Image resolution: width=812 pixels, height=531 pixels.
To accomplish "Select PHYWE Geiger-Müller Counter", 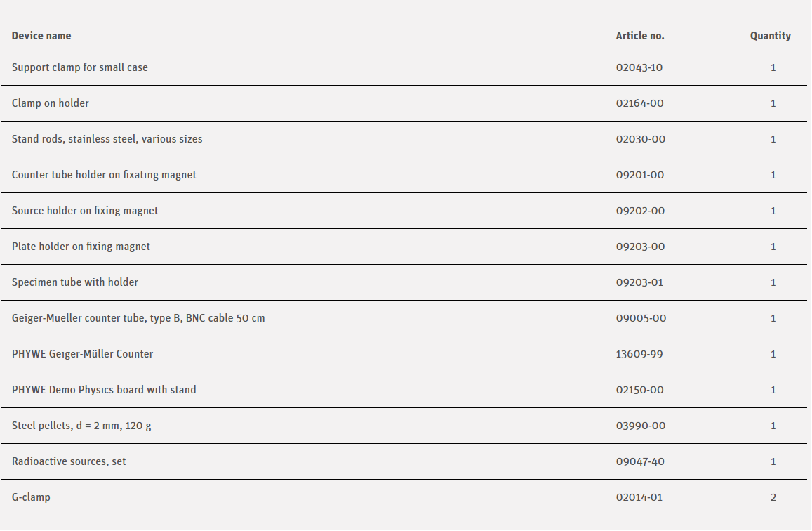I will coord(82,354).
